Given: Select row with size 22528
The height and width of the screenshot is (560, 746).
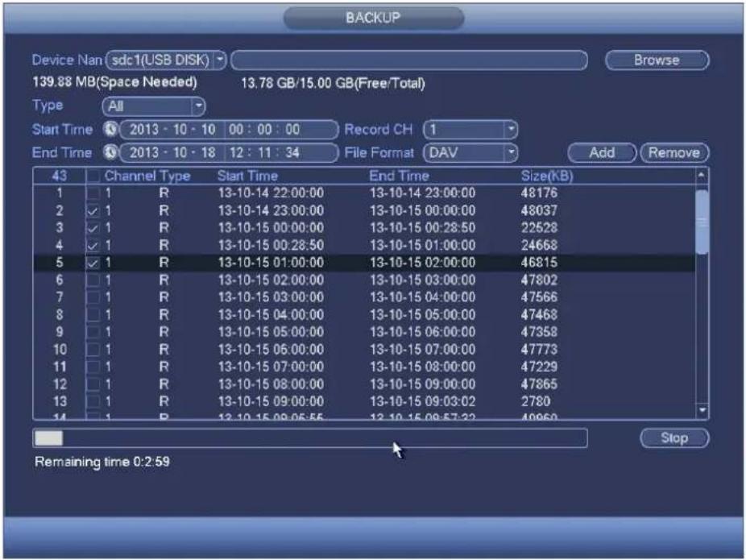Looking at the screenshot, I should tap(364, 228).
